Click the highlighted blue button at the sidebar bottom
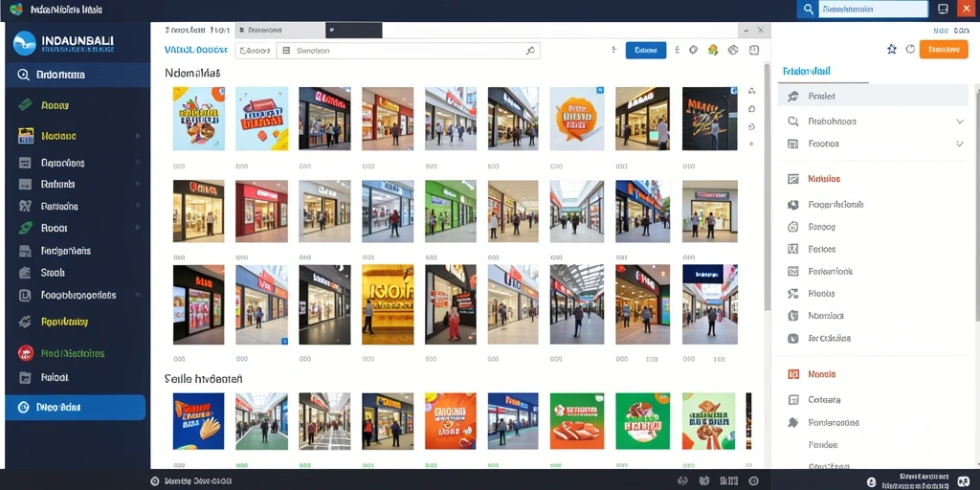Image resolution: width=980 pixels, height=490 pixels. pos(75,408)
